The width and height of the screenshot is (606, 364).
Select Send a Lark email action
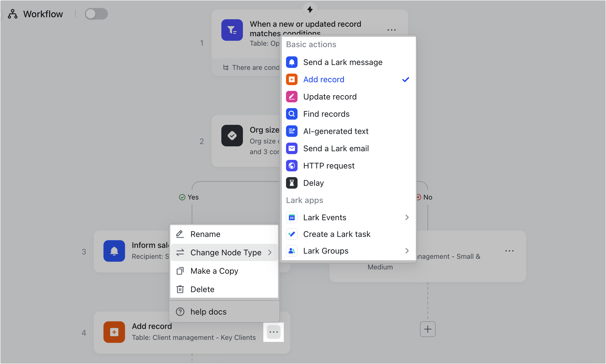(x=349, y=148)
